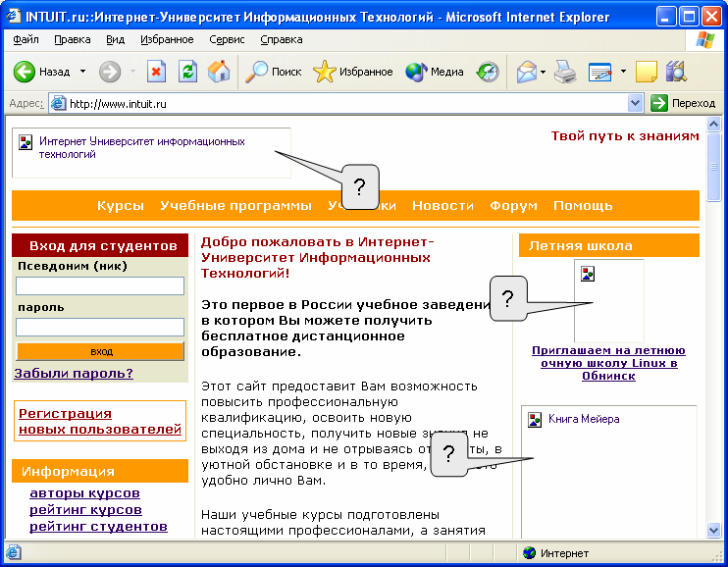728x567 pixels.
Task: Print the page with printer icon
Action: pos(565,72)
